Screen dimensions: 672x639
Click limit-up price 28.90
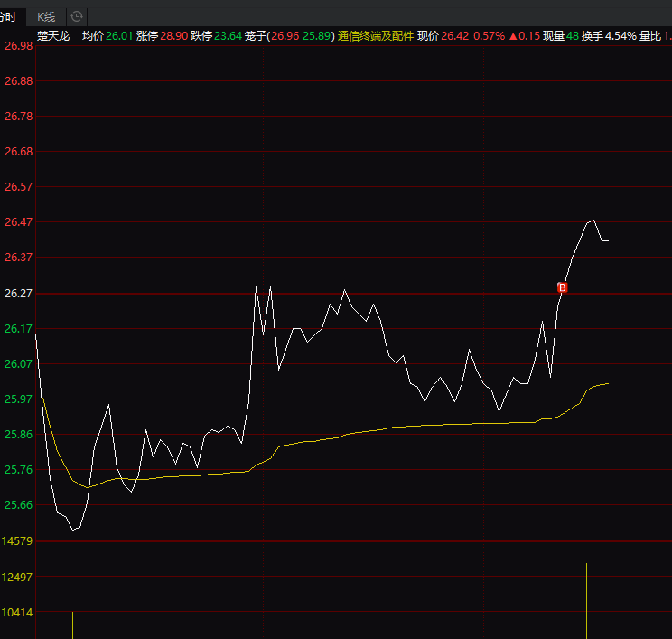coord(174,36)
